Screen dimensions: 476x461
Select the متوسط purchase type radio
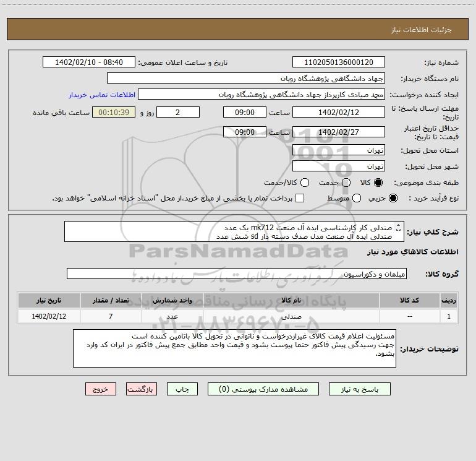[357, 198]
